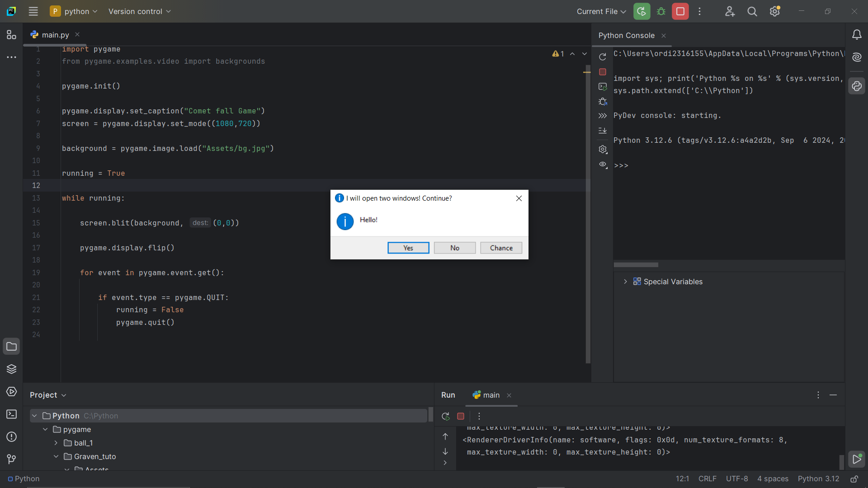This screenshot has height=488, width=868.
Task: Click the Python version status bar item
Action: click(x=819, y=479)
